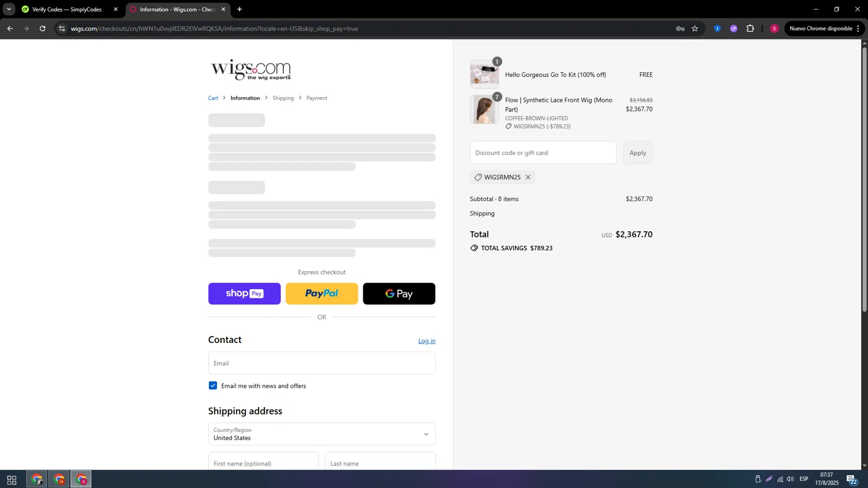Click the COFFEE-BROWN-LIGHTED variant text

click(536, 119)
